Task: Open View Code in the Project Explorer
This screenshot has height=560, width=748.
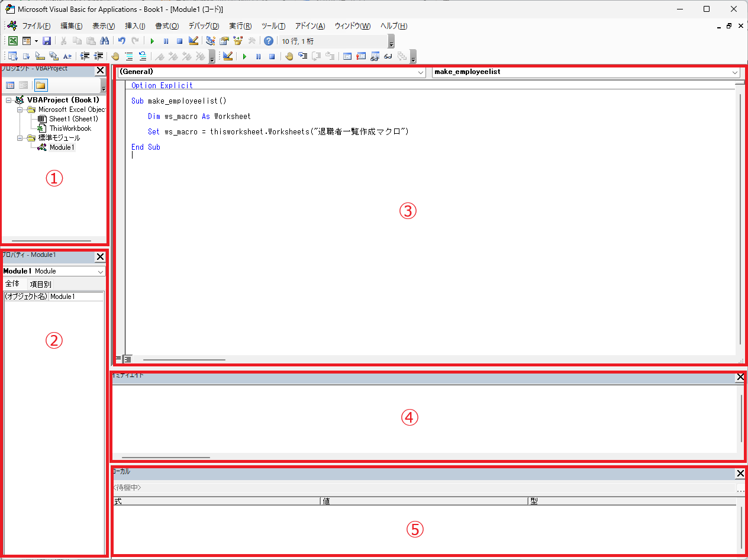Action: point(10,85)
